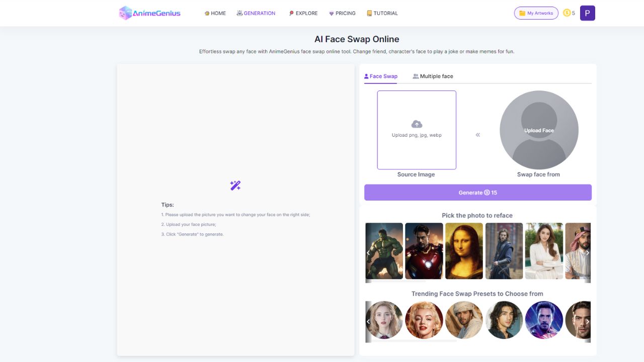The width and height of the screenshot is (644, 362).
Task: Click the diamond icon beside PRICING
Action: tap(331, 13)
